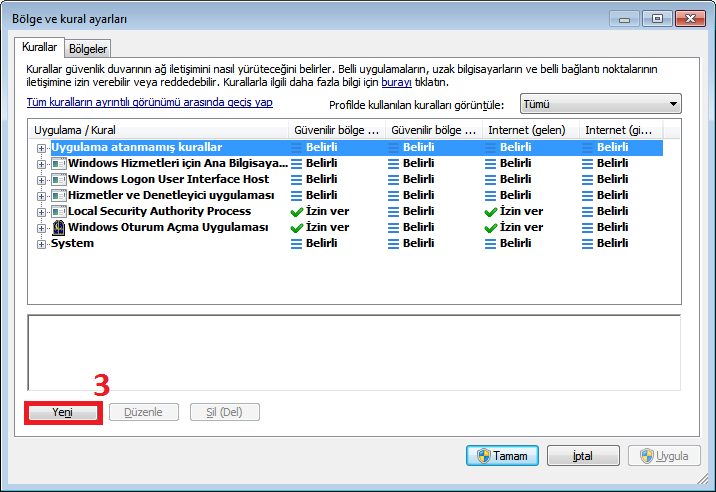Click the 'Belirli' icon in Hizmetler ve Denetleyici 'Internet (gelen)' column

490,196
